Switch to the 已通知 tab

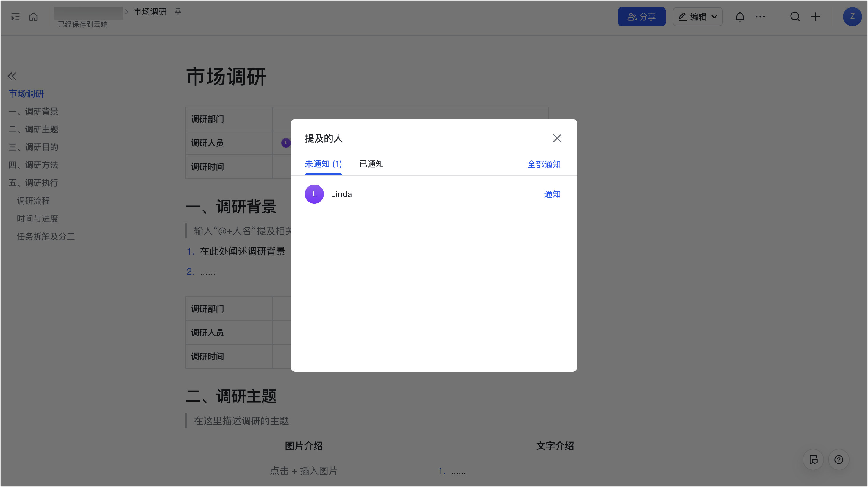pyautogui.click(x=371, y=164)
